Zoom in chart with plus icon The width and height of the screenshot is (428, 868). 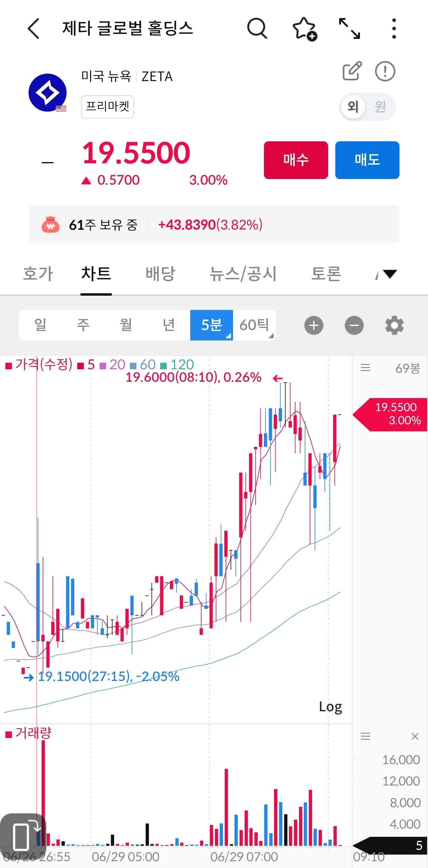point(314,325)
